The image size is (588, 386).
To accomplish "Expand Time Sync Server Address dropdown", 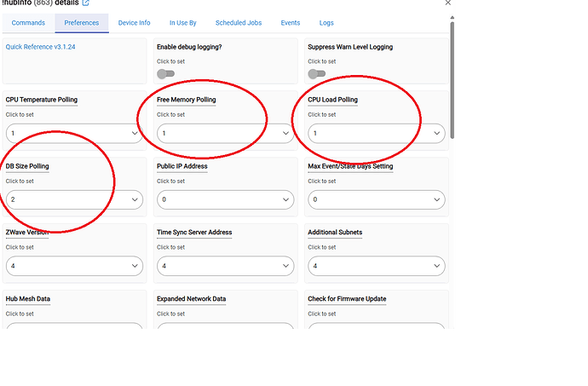I will [225, 266].
